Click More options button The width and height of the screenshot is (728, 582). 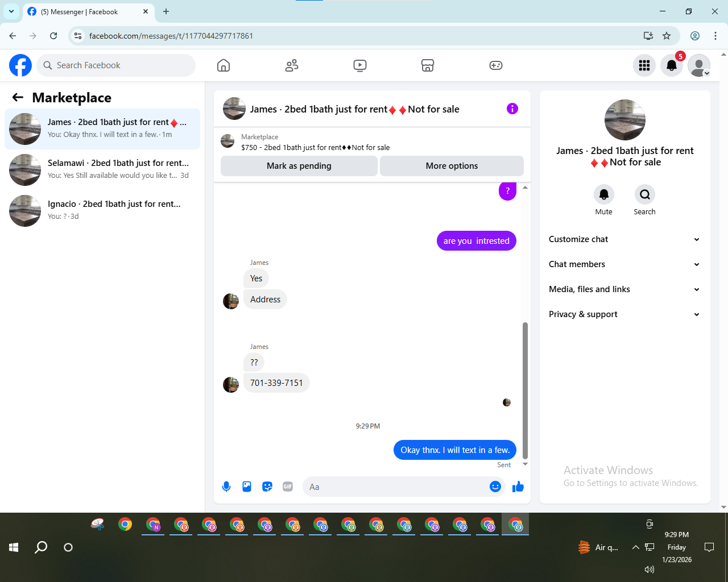tap(452, 166)
